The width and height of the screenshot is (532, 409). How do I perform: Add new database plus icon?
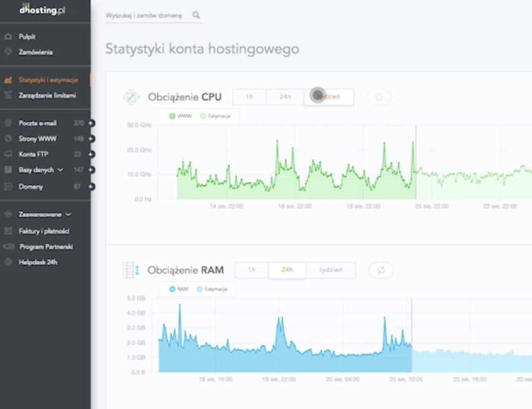[91, 170]
